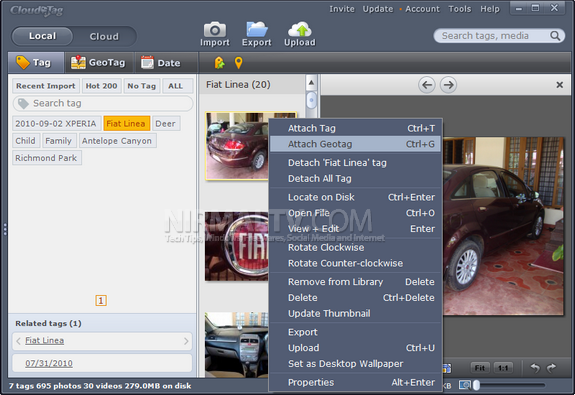Click the No Tag filter button
Screen dimensions: 575x395
point(142,86)
